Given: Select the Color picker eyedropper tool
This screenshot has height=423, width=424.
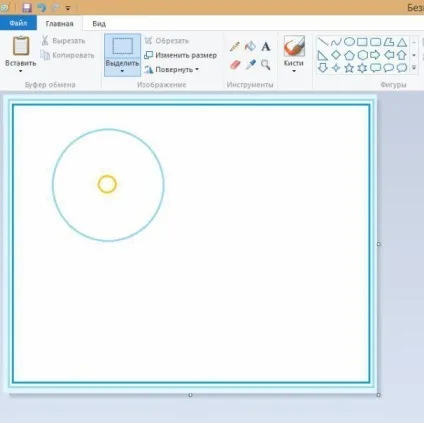Looking at the screenshot, I should [250, 64].
